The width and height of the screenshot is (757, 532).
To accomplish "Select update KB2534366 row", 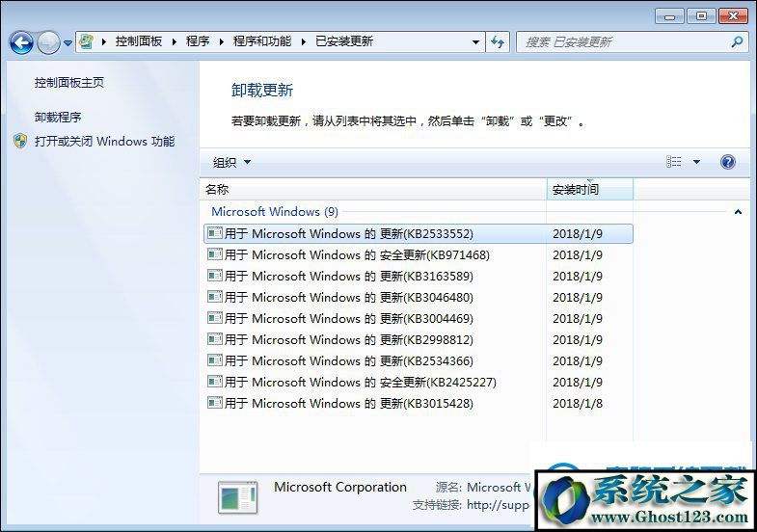I will [x=419, y=361].
